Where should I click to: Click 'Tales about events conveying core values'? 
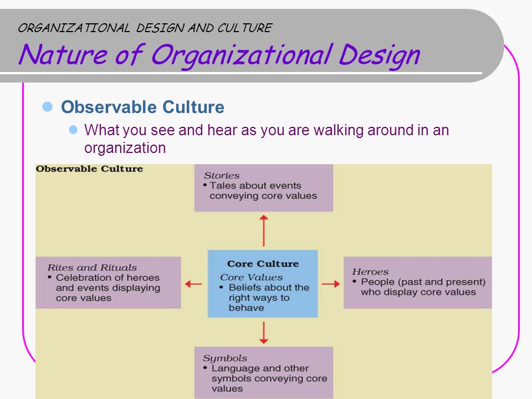pyautogui.click(x=263, y=191)
